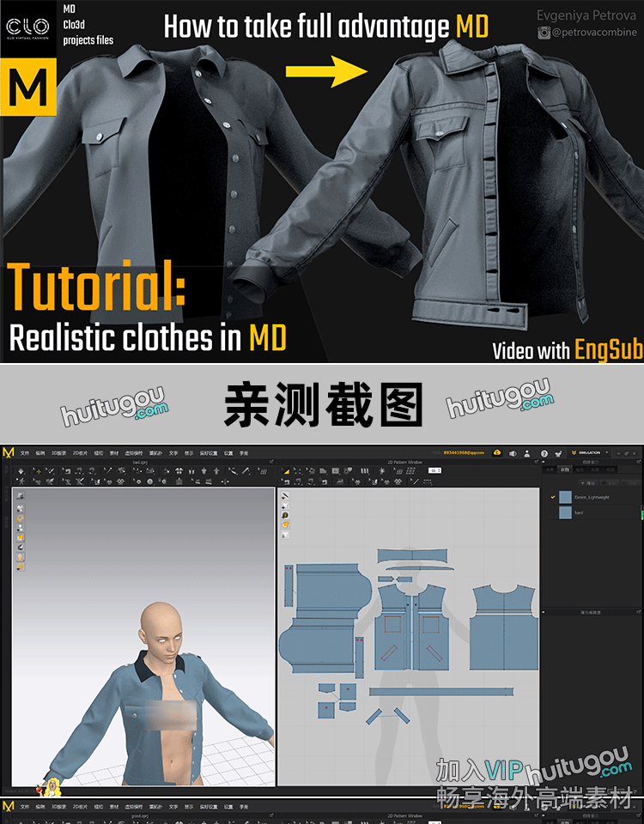This screenshot has width=644, height=824.
Task: Select the round button tool in 3D toolbar
Action: pos(149,481)
